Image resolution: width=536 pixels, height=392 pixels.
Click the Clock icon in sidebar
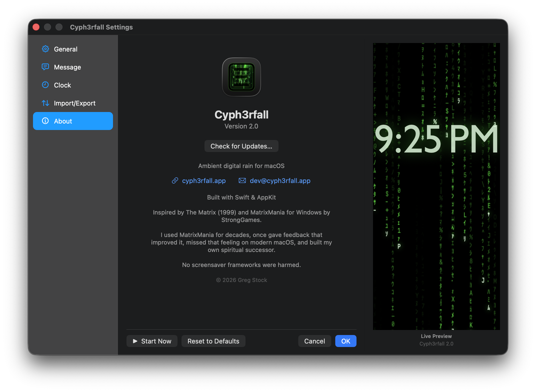click(x=45, y=85)
